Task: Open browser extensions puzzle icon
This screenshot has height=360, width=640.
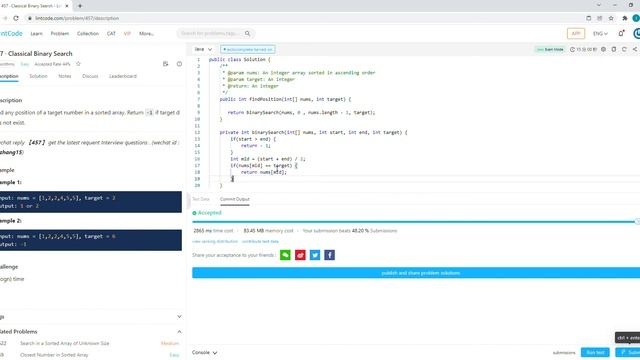Action: point(624,18)
